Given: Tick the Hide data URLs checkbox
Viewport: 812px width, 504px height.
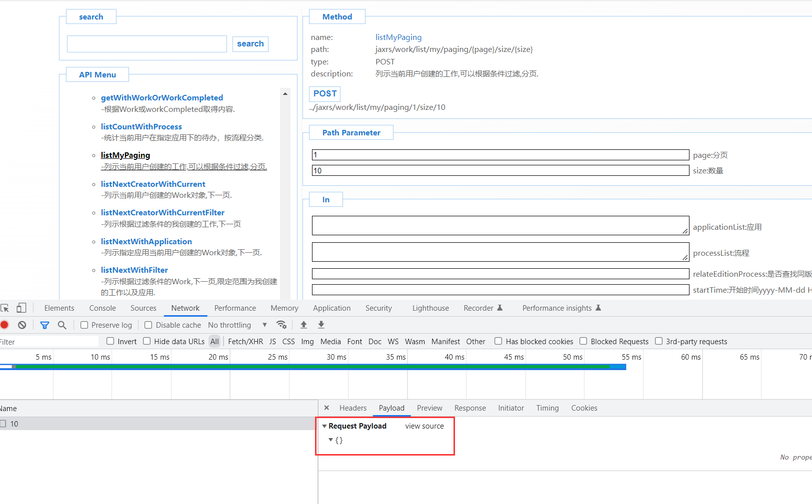Looking at the screenshot, I should [x=147, y=341].
